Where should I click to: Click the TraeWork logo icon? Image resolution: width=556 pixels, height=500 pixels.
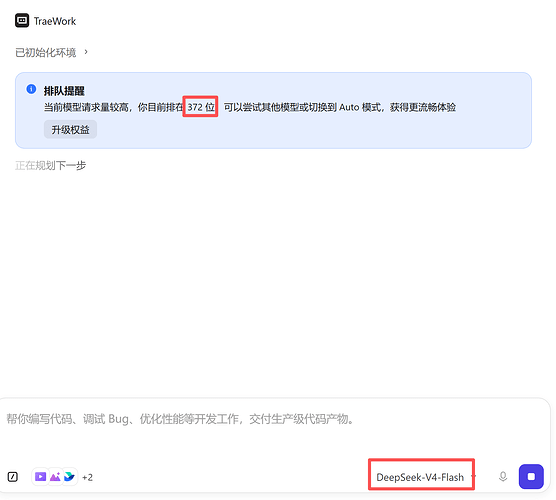[x=22, y=21]
